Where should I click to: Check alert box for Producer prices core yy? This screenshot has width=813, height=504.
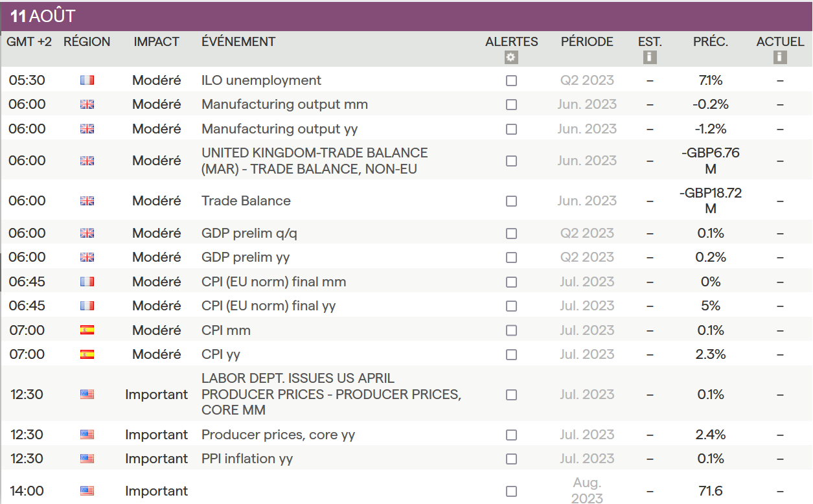coord(512,435)
